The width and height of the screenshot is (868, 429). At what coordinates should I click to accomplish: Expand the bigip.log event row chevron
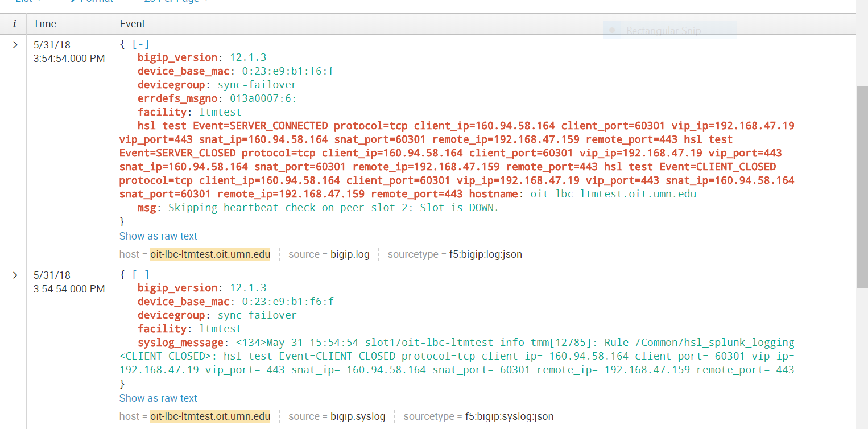coord(15,44)
